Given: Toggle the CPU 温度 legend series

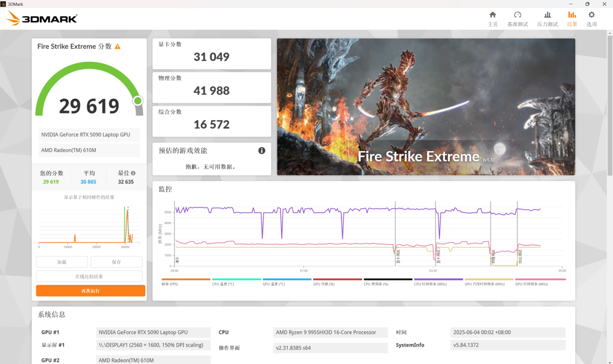Looking at the screenshot, I should tap(236, 282).
